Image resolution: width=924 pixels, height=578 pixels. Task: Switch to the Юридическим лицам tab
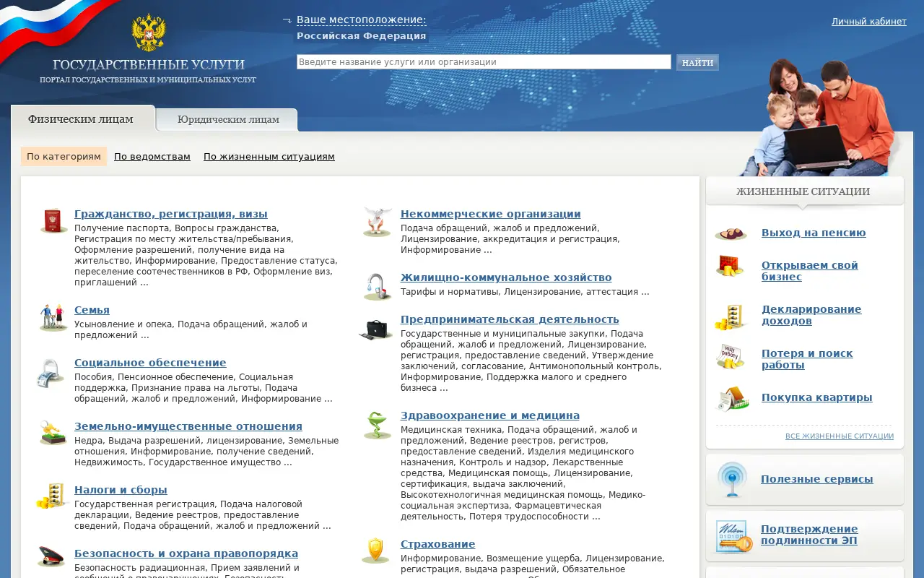coord(228,120)
